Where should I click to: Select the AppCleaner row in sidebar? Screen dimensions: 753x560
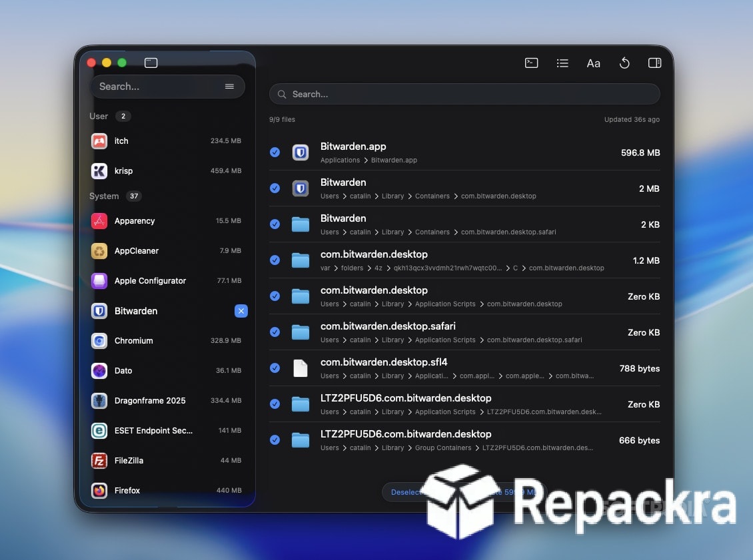click(168, 250)
